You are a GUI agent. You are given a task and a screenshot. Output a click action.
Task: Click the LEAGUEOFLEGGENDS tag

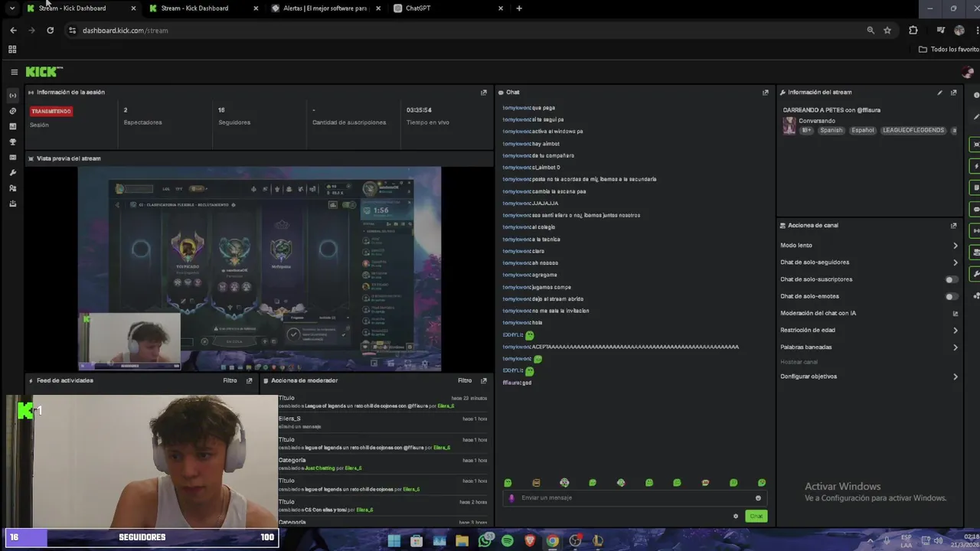913,130
